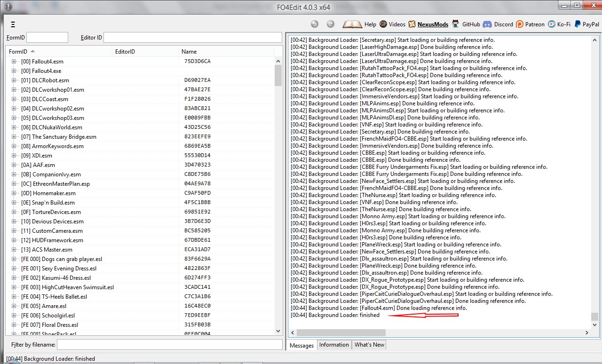
Task: Click the Discord icon
Action: (x=487, y=24)
